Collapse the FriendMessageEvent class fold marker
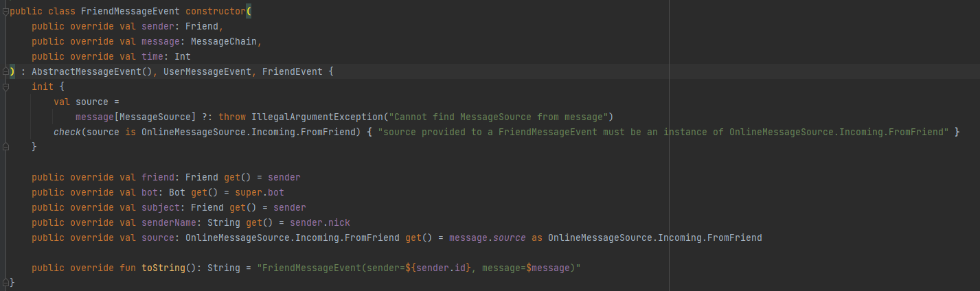 click(x=5, y=12)
